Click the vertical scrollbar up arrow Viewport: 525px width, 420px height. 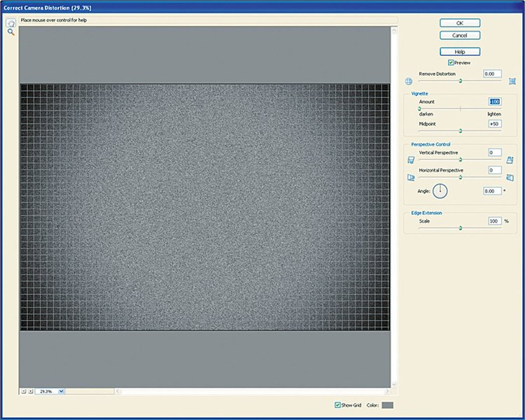coord(394,31)
